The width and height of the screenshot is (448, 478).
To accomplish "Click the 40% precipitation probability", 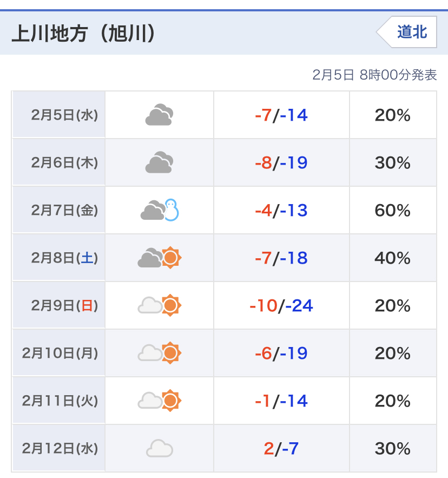I will pyautogui.click(x=392, y=258).
